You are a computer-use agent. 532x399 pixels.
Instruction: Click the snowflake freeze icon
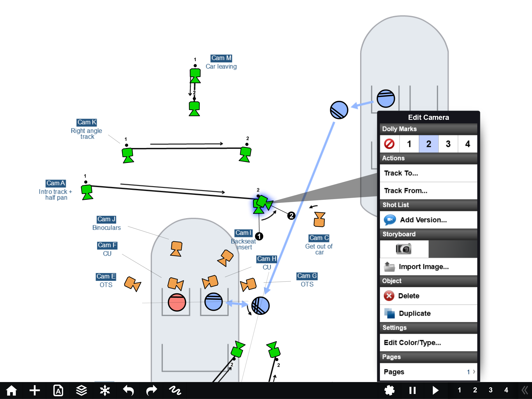tap(105, 390)
